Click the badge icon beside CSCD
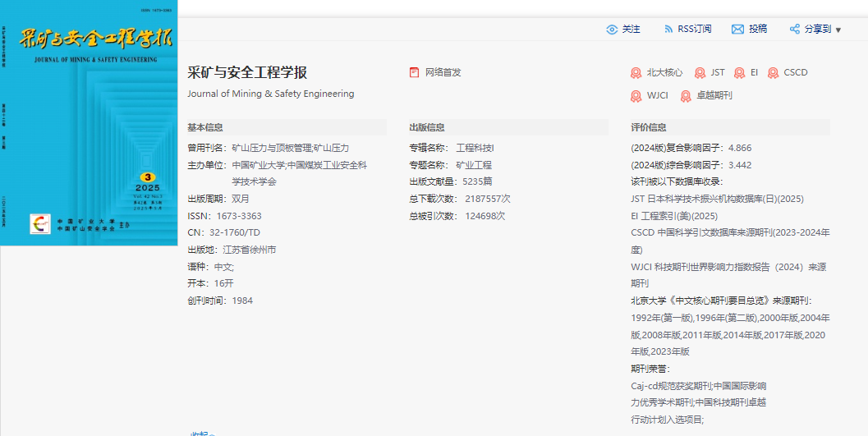This screenshot has width=868, height=436. [774, 73]
